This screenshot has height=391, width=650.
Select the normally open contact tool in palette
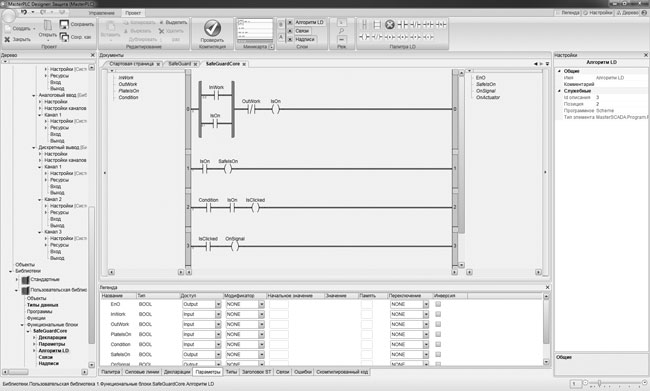[x=402, y=24]
